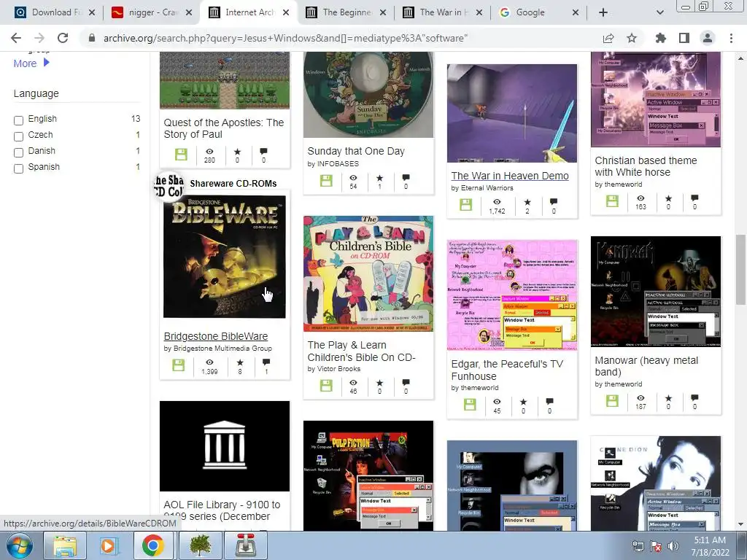Click software floppy icon under Bridgestone BibleWare
747x560 pixels.
pos(179,365)
